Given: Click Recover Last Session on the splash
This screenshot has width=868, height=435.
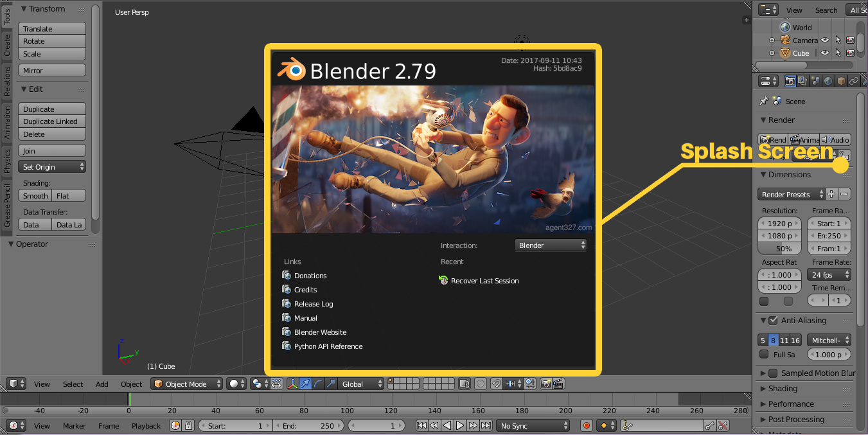Looking at the screenshot, I should pos(485,281).
